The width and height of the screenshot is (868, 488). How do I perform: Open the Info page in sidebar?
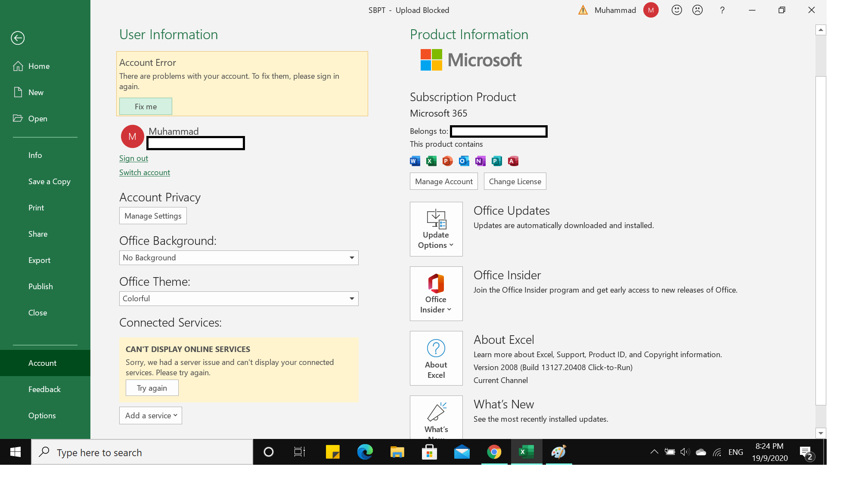tap(45, 155)
